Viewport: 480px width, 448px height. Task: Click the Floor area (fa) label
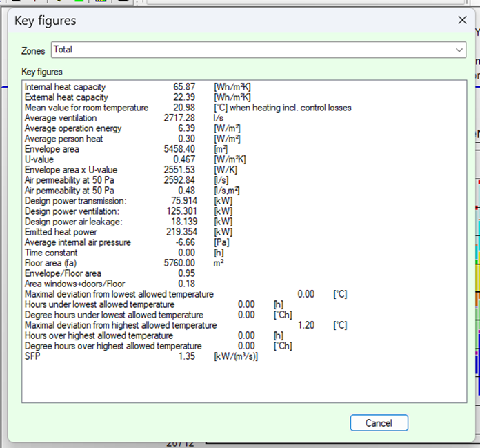coord(52,263)
